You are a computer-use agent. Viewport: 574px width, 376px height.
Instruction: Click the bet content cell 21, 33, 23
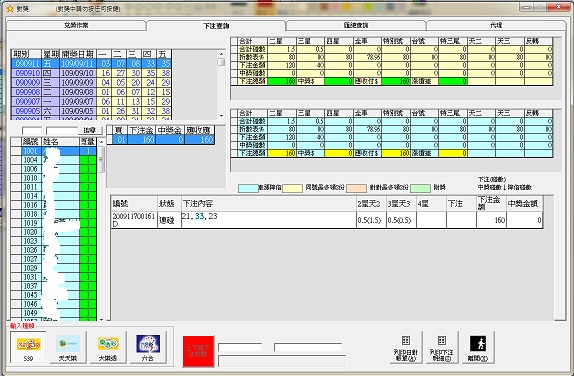[269, 220]
